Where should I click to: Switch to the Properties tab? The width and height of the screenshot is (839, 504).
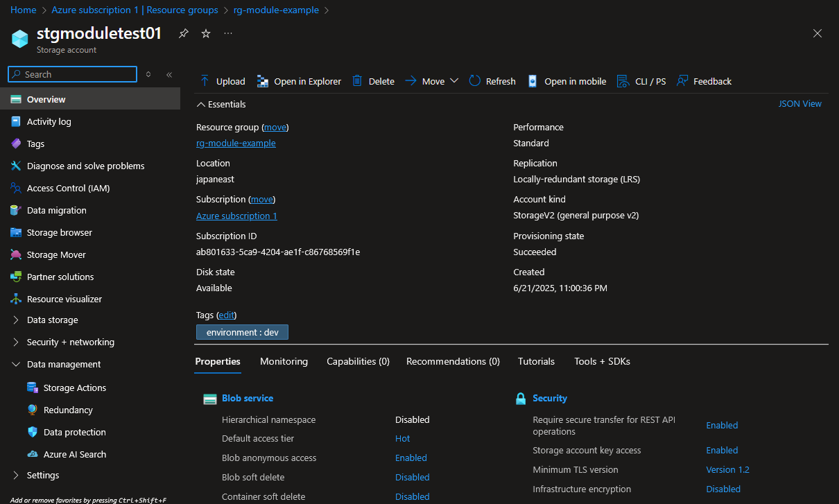coord(218,361)
